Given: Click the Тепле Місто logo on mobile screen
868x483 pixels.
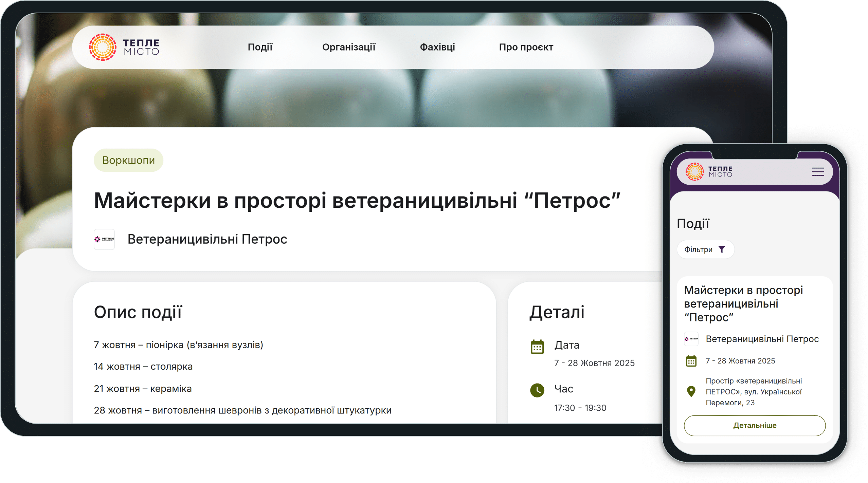Looking at the screenshot, I should 709,171.
